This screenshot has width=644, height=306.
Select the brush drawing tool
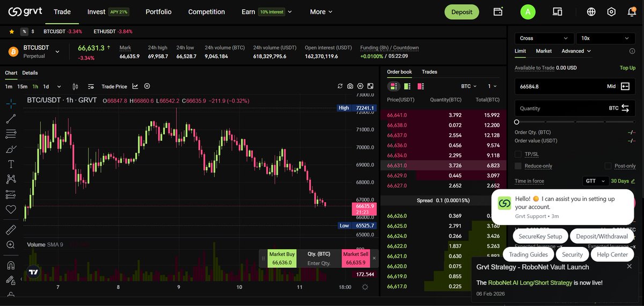click(11, 149)
